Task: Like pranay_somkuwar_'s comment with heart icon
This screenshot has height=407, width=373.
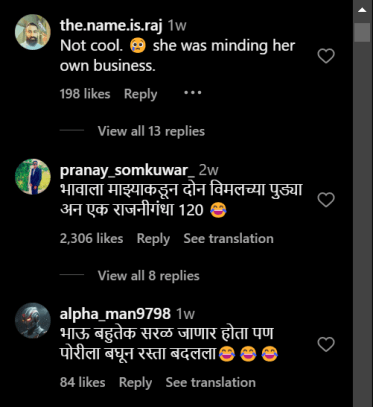Action: pos(326,200)
